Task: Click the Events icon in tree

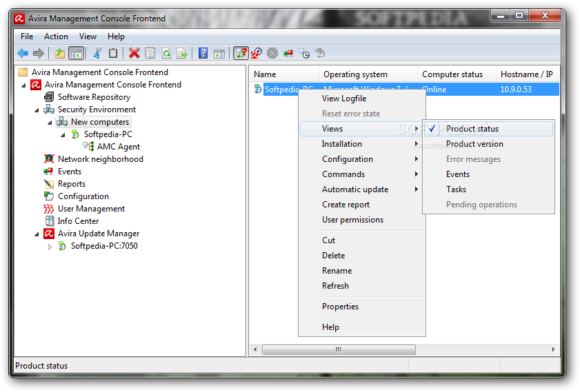Action: point(48,172)
